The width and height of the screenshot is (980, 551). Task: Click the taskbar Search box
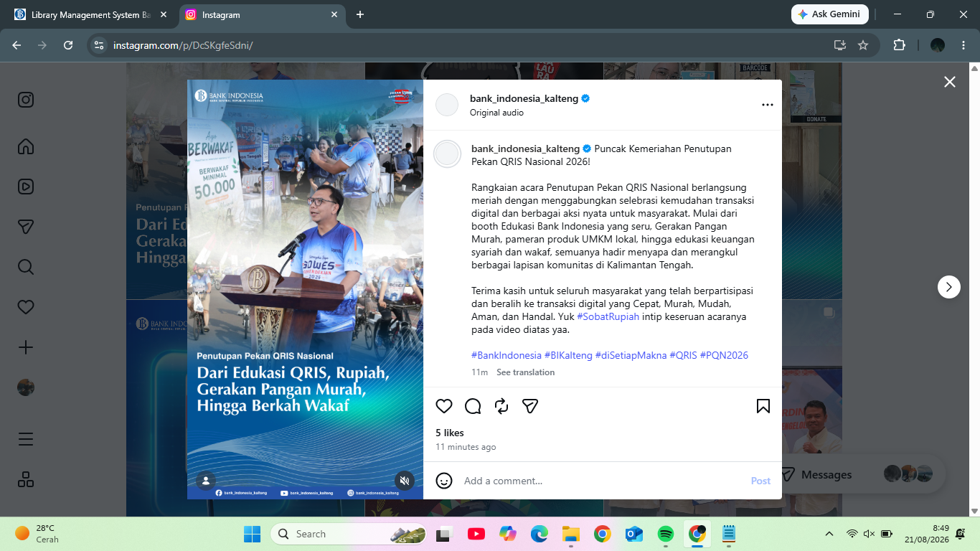(x=348, y=534)
